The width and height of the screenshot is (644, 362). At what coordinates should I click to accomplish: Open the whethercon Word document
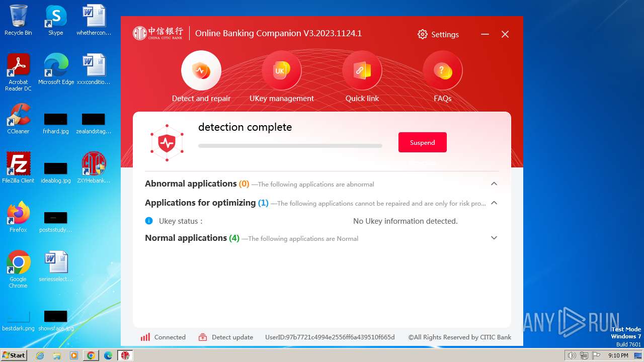tap(94, 21)
